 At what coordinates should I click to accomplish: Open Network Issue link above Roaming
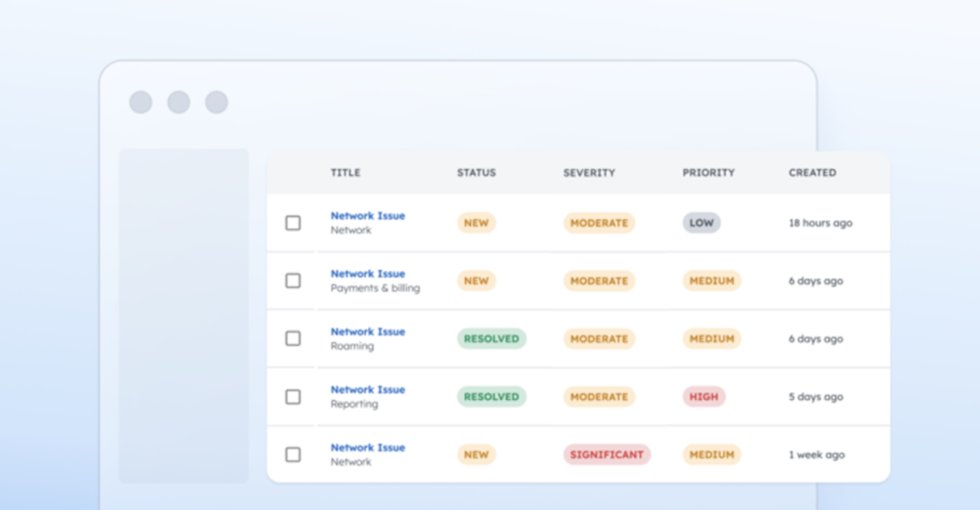367,332
